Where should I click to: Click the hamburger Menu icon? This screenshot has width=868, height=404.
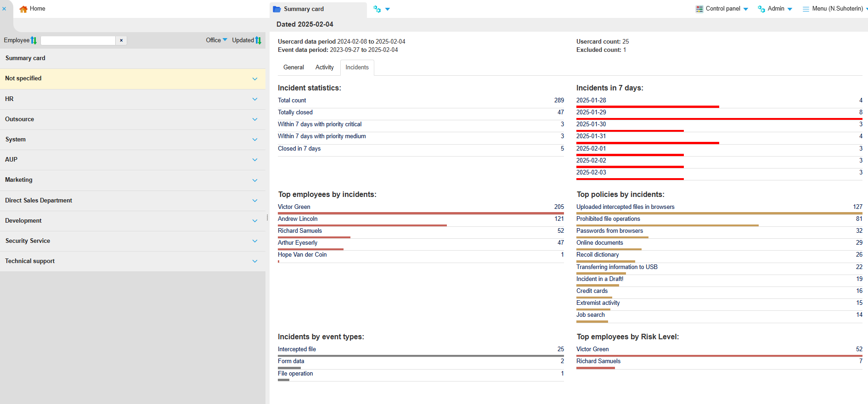[806, 9]
